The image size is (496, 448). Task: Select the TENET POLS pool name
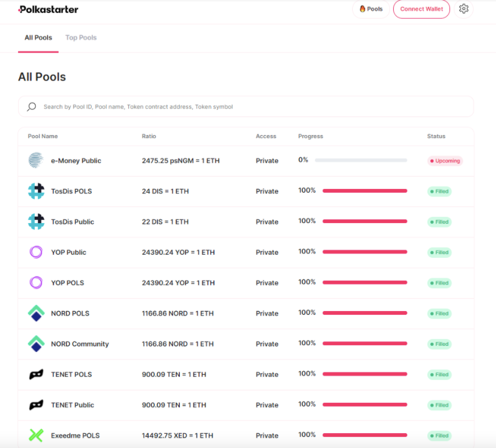coord(71,374)
